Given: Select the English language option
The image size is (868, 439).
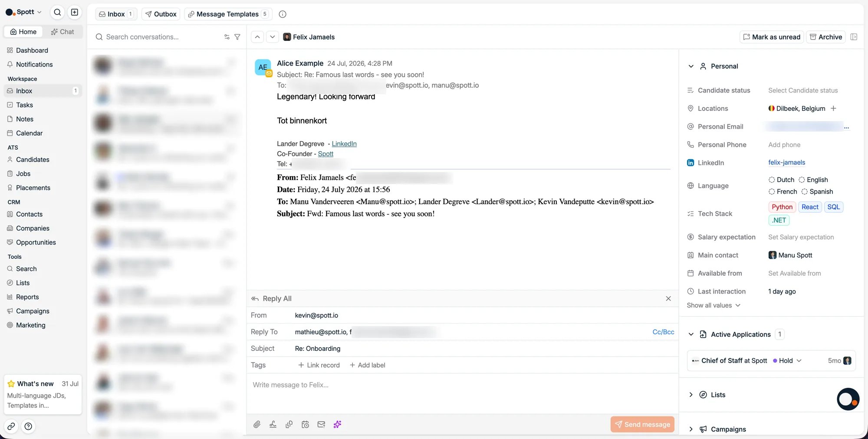Looking at the screenshot, I should [813, 180].
